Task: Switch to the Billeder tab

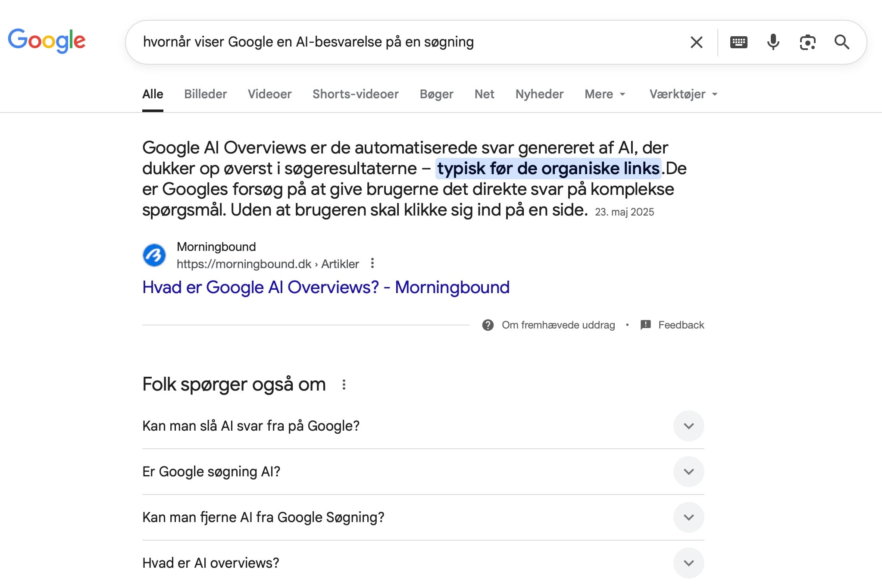Action: point(205,94)
